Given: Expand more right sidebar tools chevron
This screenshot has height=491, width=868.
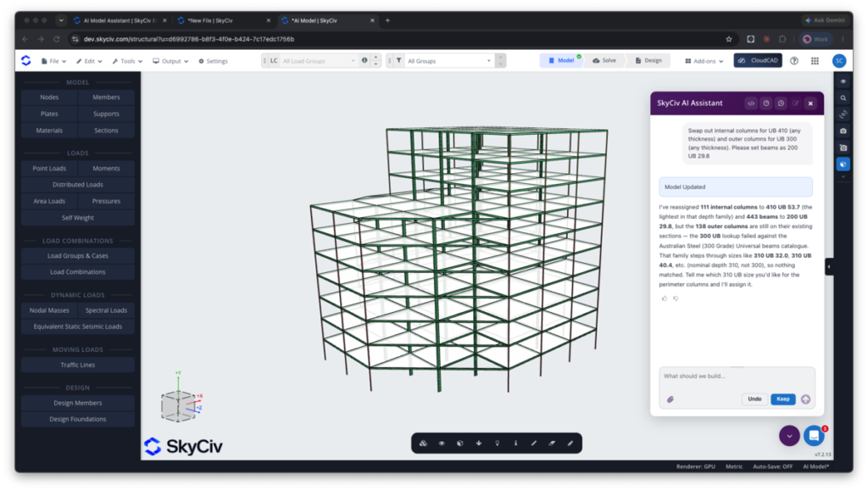Looking at the screenshot, I should (843, 177).
